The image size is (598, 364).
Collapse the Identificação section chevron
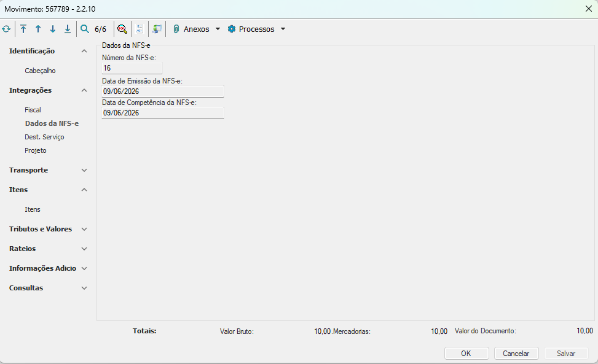(84, 51)
